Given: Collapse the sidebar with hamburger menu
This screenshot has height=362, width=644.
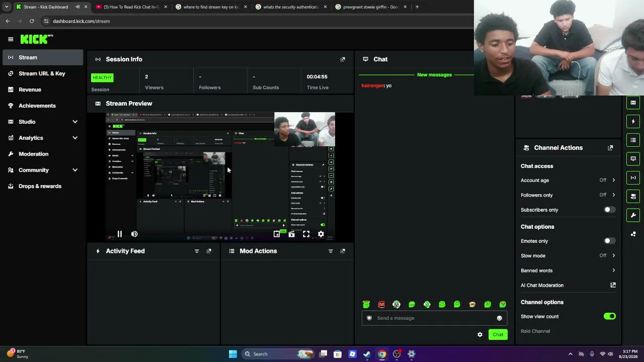Looking at the screenshot, I should [x=11, y=39].
